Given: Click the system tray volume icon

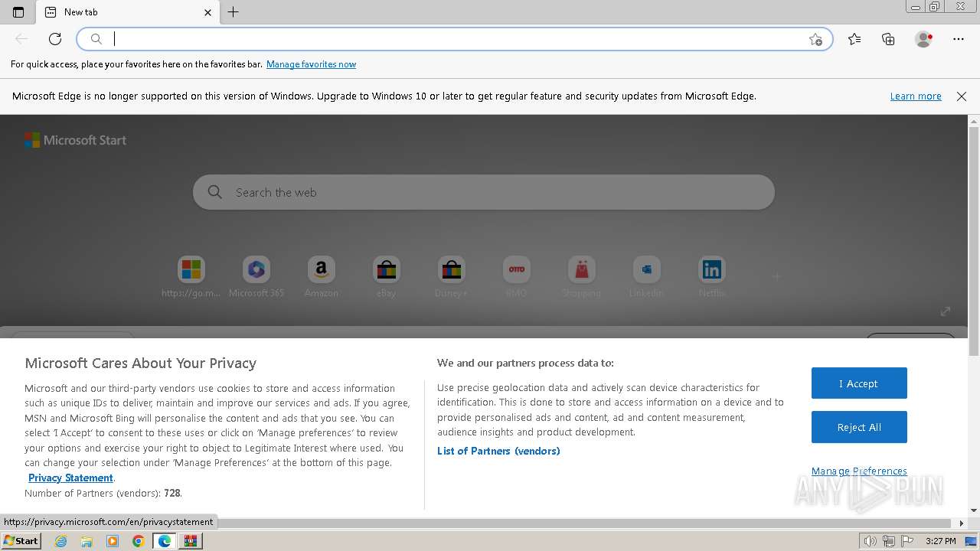Looking at the screenshot, I should [x=871, y=541].
